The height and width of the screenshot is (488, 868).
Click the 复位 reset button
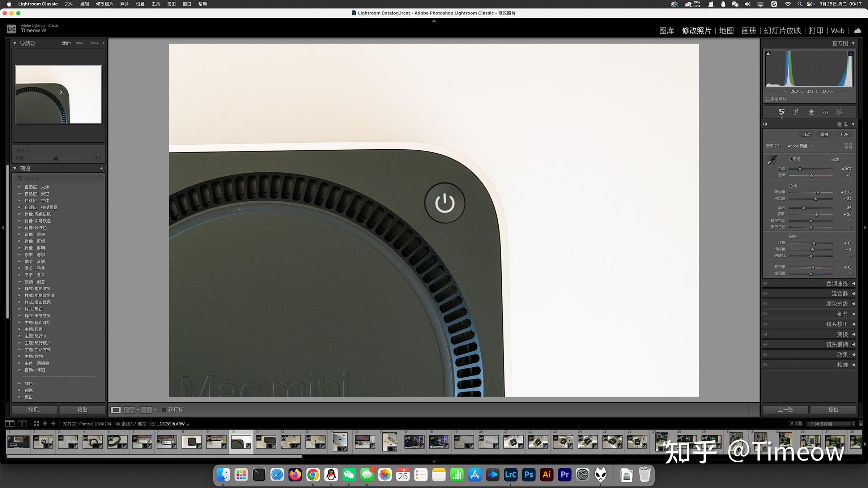coord(834,410)
